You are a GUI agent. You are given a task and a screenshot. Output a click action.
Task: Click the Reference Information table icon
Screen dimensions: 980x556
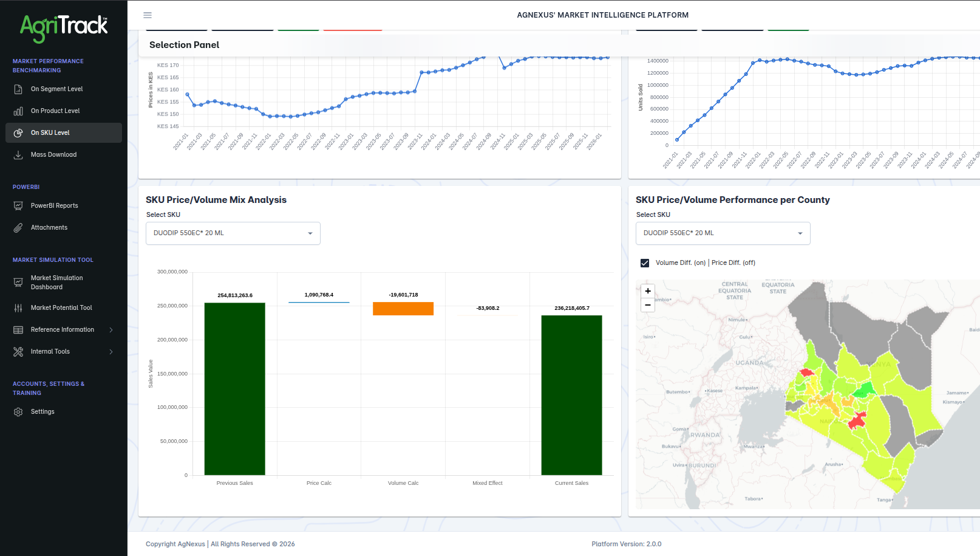18,330
